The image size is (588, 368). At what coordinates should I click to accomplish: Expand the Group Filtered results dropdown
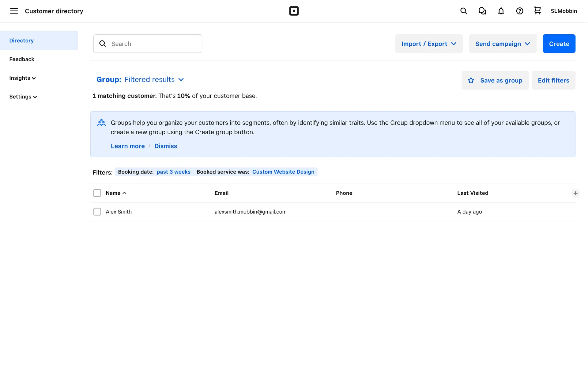coord(140,79)
